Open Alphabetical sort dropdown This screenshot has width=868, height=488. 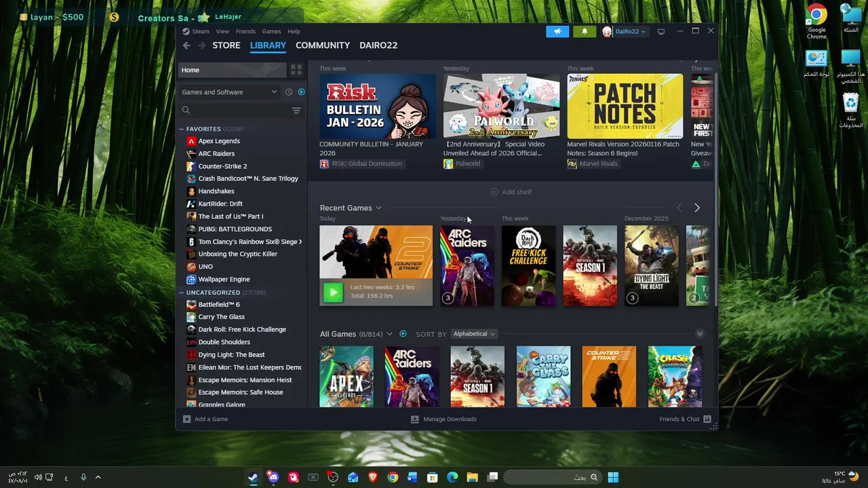pyautogui.click(x=474, y=334)
